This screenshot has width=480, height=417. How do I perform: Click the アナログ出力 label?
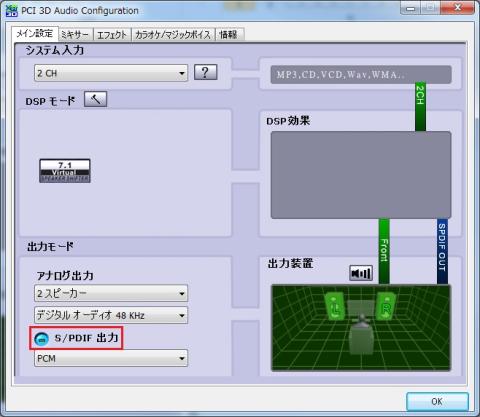(x=65, y=276)
